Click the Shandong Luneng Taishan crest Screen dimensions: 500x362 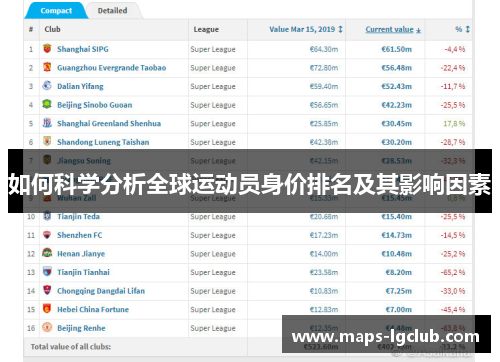tap(47, 142)
